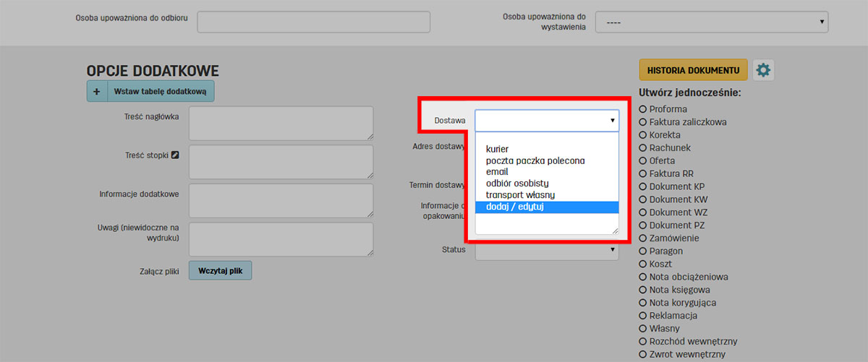Click the Treść nagłówka text area
This screenshot has height=362, width=868.
click(281, 123)
